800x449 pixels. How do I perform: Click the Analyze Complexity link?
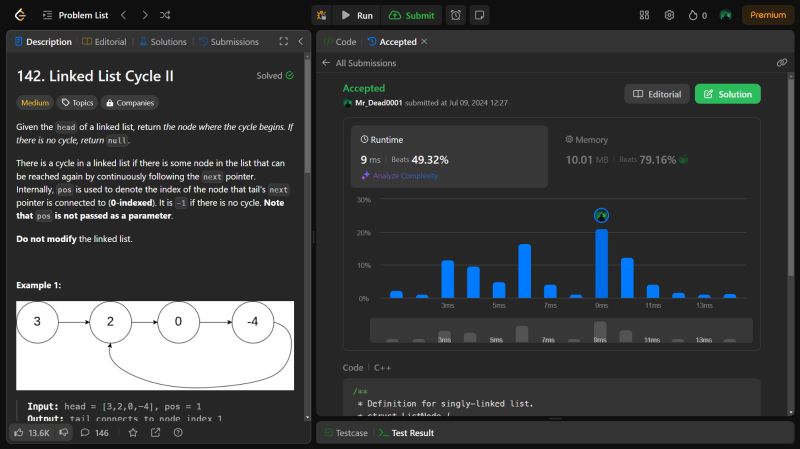399,176
